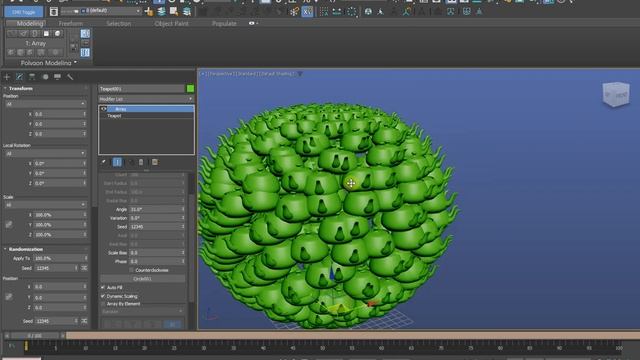Toggle the upper blue ribbon stack button

click(x=85, y=33)
